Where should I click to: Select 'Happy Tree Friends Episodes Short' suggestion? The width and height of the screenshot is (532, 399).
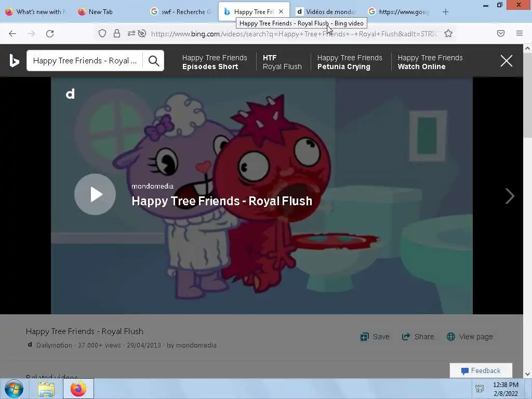point(215,62)
